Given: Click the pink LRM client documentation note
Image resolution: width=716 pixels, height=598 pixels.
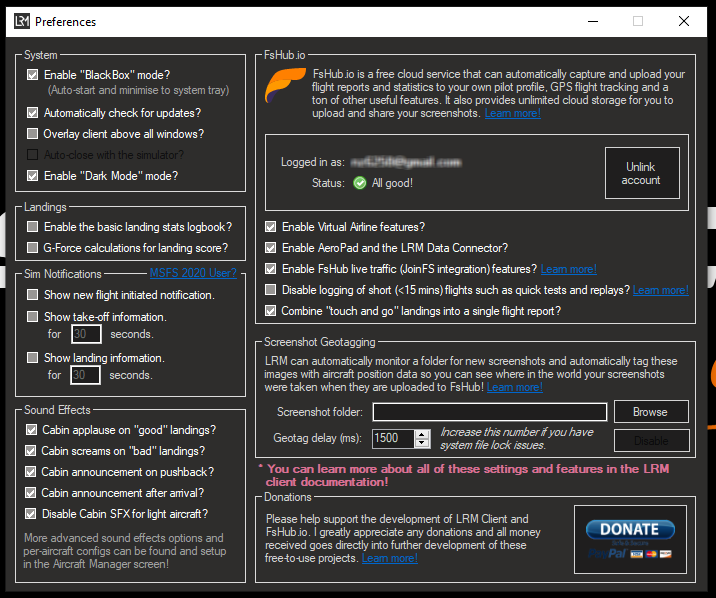Looking at the screenshot, I should tap(464, 475).
